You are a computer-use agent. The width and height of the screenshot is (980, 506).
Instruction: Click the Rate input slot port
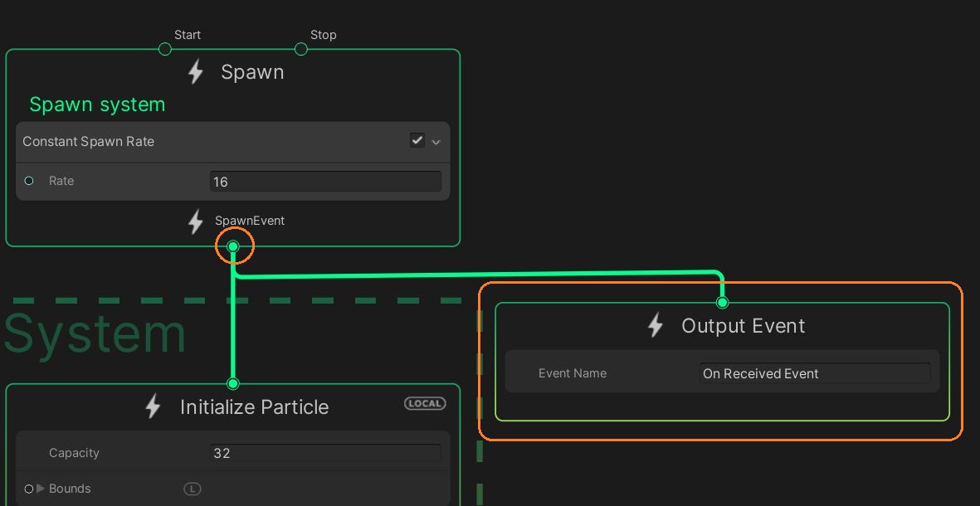(29, 181)
